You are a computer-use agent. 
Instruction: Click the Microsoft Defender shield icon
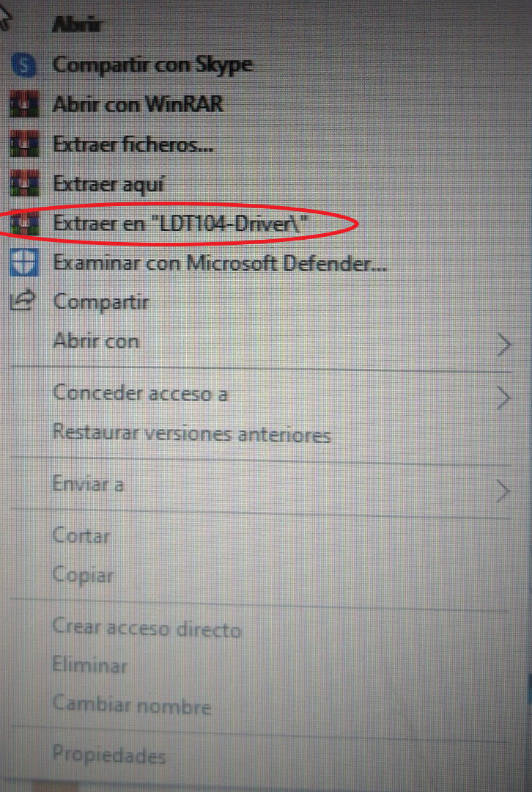tap(23, 263)
